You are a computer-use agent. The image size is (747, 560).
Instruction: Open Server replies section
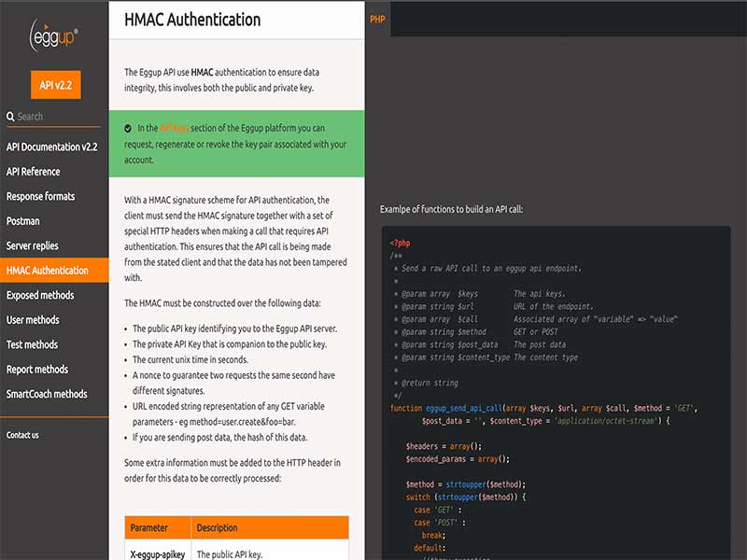[33, 245]
